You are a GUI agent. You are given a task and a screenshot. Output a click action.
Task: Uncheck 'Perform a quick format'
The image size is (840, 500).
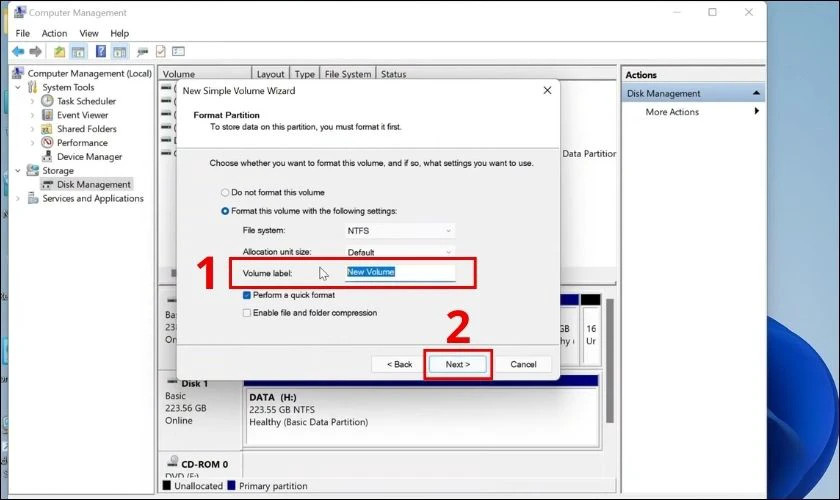(x=247, y=296)
